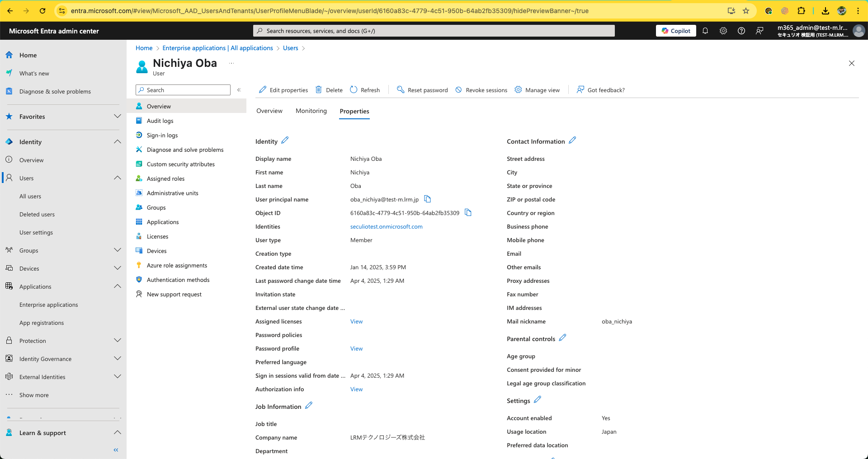Select the Properties tab
868x459 pixels.
tap(354, 111)
